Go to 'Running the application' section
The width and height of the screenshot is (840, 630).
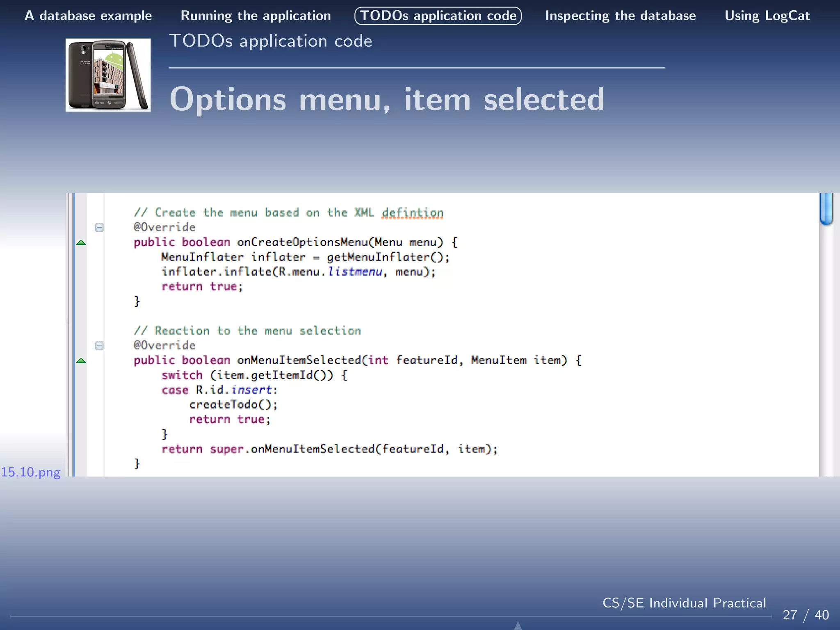[x=256, y=16]
